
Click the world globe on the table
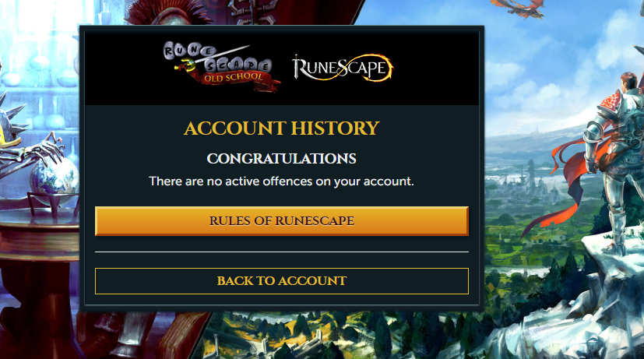[54, 178]
